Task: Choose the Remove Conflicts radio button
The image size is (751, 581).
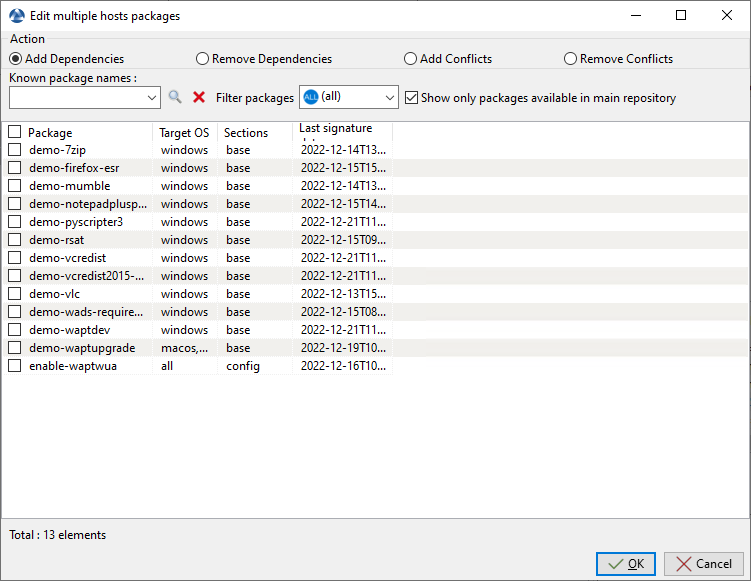Action: pos(571,59)
